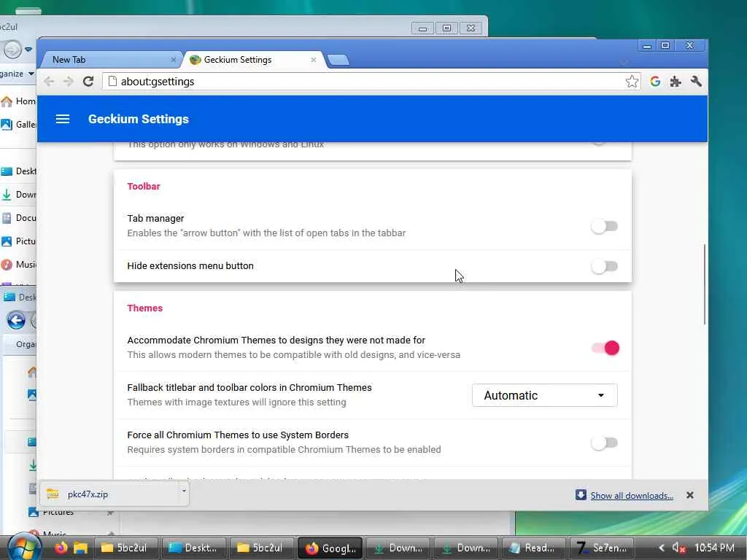The image size is (747, 560).
Task: Open a new tab with the new-tab button
Action: 338,60
